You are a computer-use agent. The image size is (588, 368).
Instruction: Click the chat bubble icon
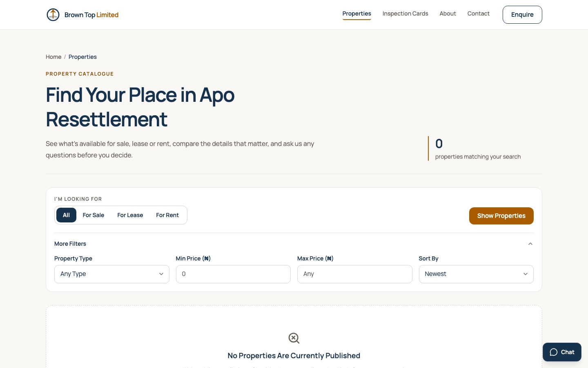coord(554,352)
